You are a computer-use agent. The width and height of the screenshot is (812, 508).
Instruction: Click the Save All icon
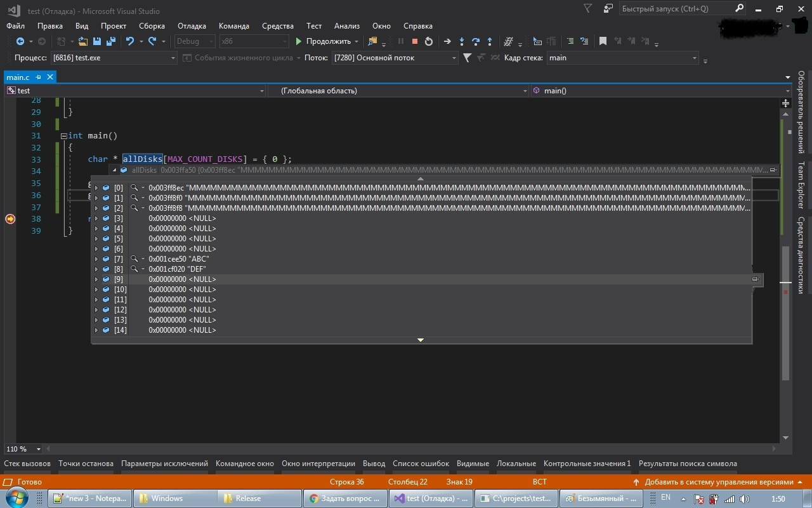(x=111, y=41)
